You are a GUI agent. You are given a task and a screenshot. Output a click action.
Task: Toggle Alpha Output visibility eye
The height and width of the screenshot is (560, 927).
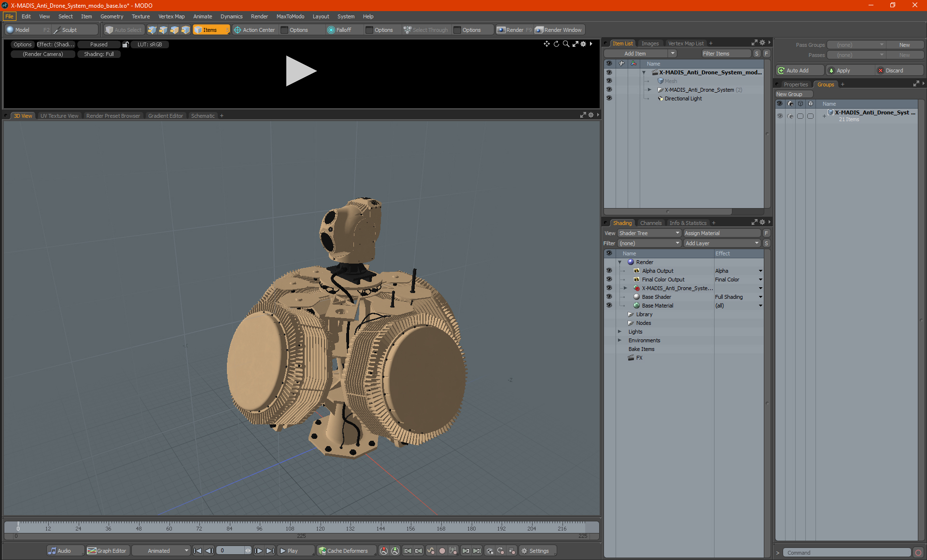[609, 270]
